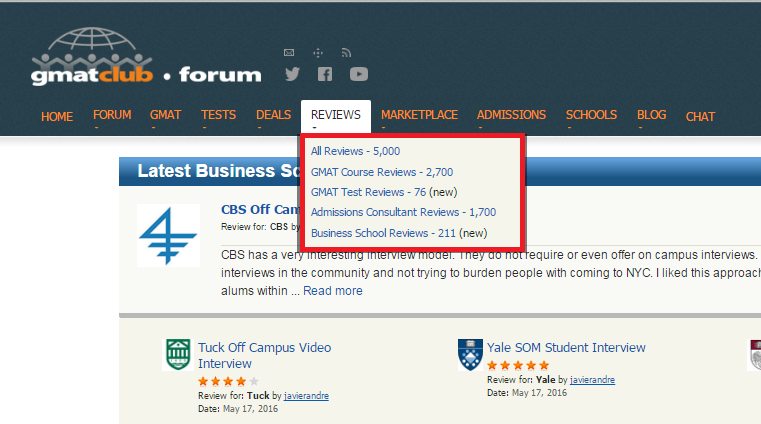The width and height of the screenshot is (761, 424).
Task: Open Tuck Off Campus Video Interview review
Action: pyautogui.click(x=265, y=356)
